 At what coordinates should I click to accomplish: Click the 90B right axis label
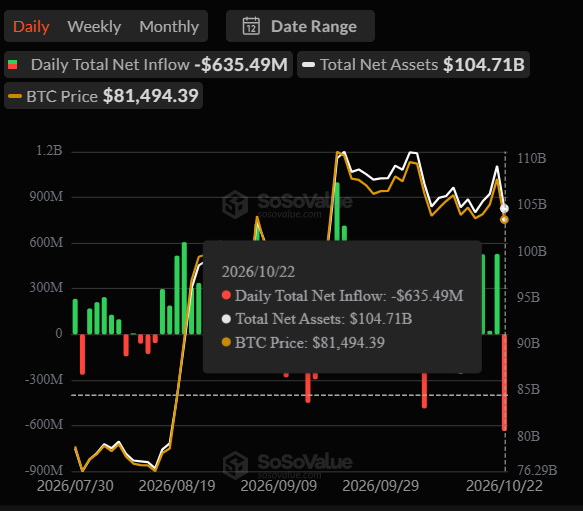pyautogui.click(x=528, y=343)
